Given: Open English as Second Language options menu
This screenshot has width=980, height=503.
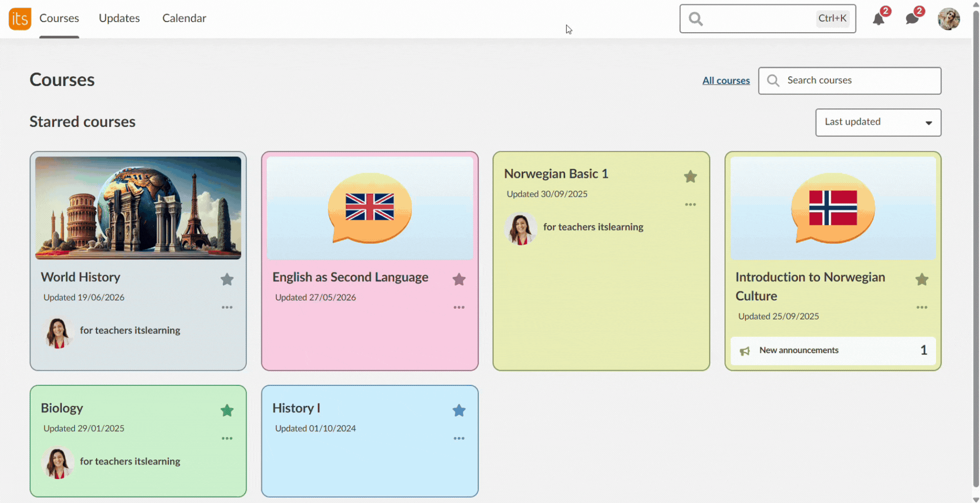Looking at the screenshot, I should 459,307.
